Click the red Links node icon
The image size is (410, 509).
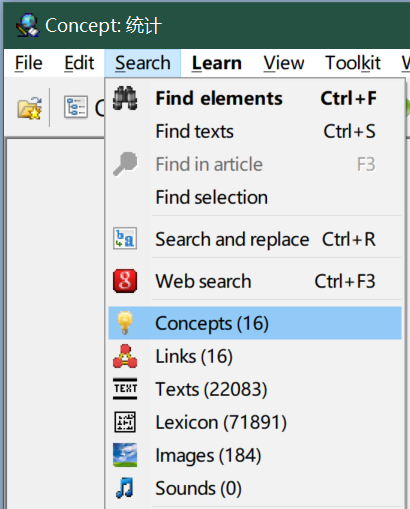point(125,356)
